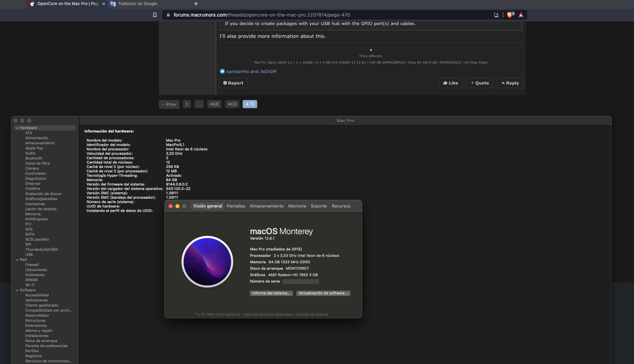Image resolution: width=634 pixels, height=364 pixels.
Task: Open the Brave Shields lion icon
Action: coord(510,15)
